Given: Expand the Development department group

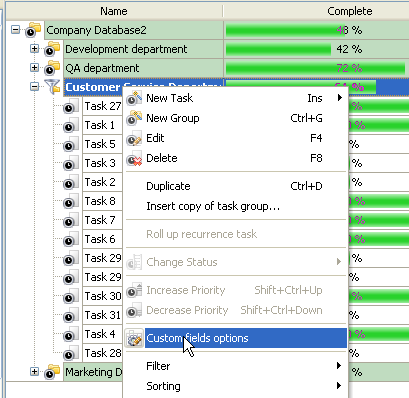Looking at the screenshot, I should [x=34, y=49].
